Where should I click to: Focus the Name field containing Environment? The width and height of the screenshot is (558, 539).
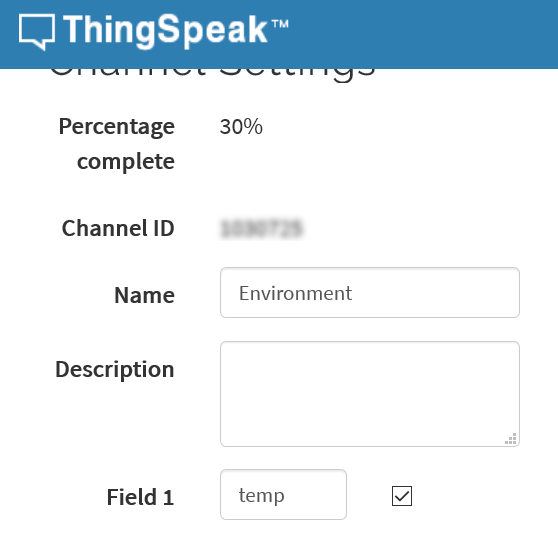pos(370,292)
